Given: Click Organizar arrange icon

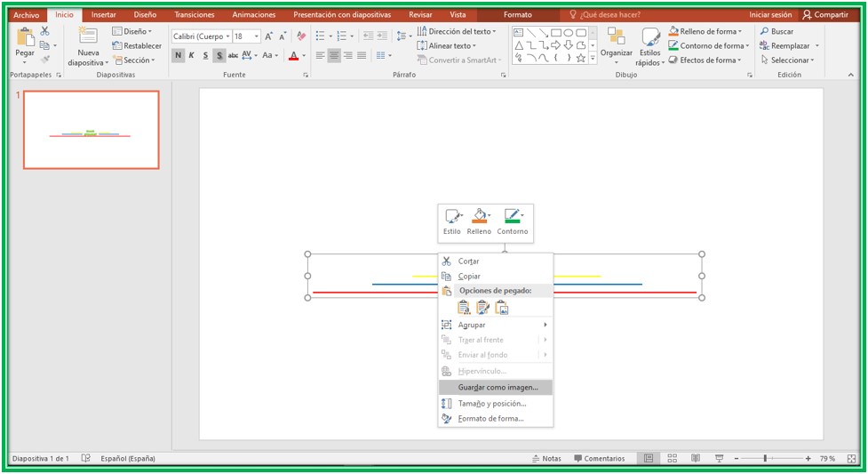Looking at the screenshot, I should tap(616, 36).
